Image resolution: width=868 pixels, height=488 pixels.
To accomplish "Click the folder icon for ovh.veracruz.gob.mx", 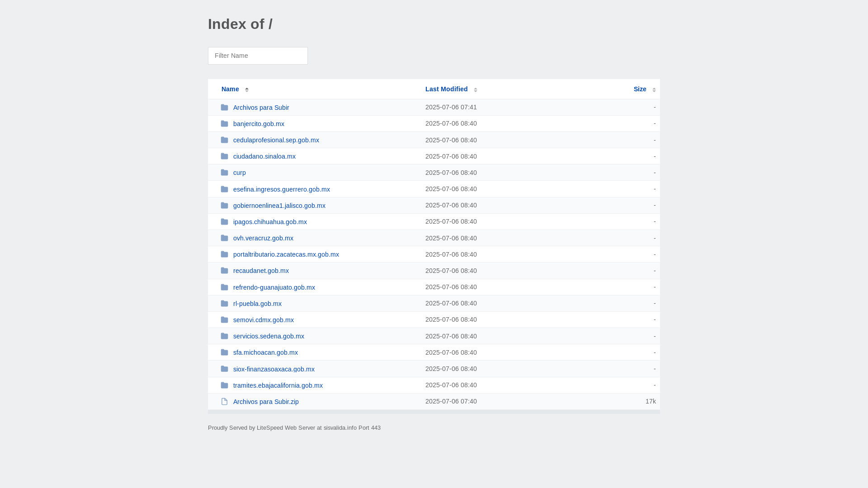I will 224,238.
